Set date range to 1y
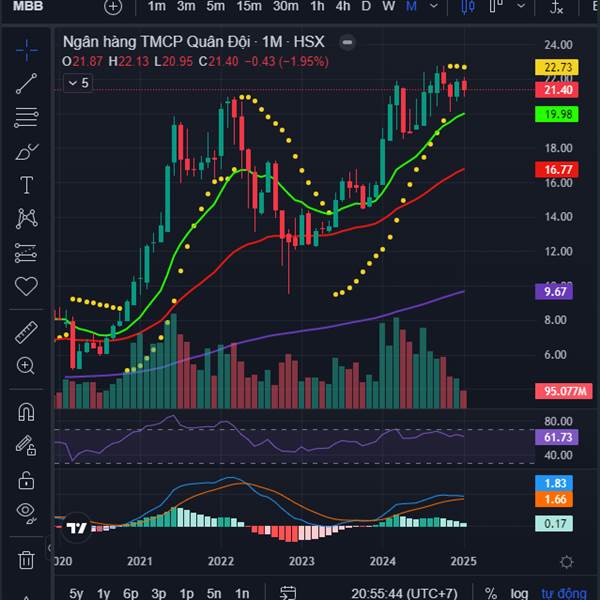Screen dimensions: 600x600 click(x=103, y=593)
